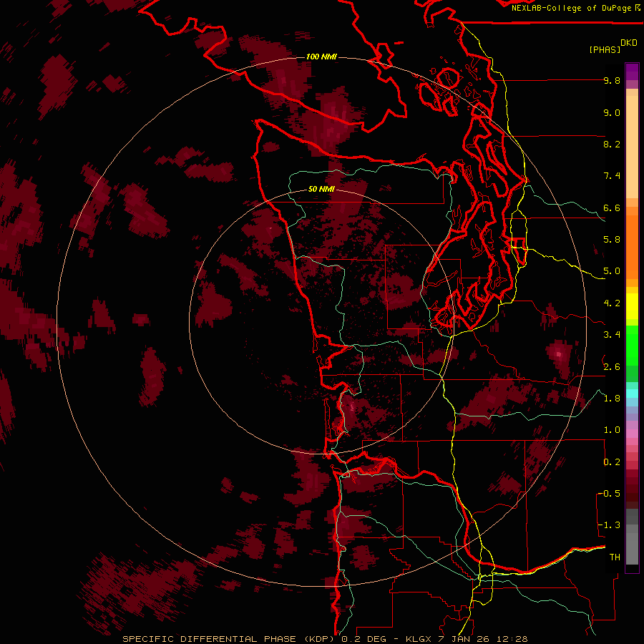Select the TH label on the legend

[615, 557]
